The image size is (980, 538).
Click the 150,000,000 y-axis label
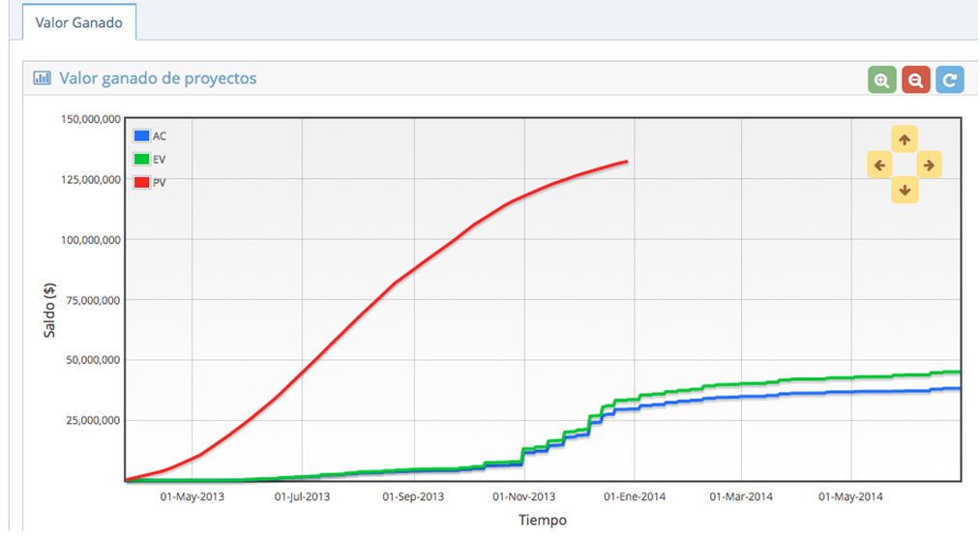pyautogui.click(x=83, y=119)
